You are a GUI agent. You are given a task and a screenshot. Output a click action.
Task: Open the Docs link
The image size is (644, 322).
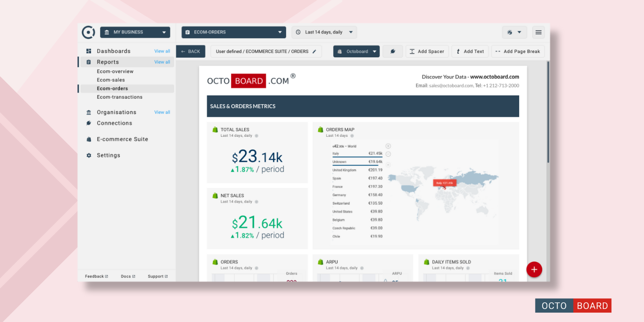[128, 276]
